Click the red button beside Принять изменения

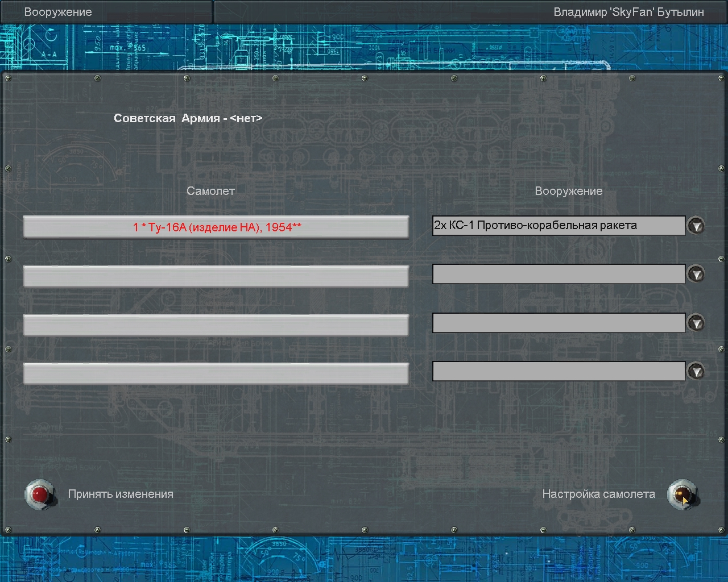40,494
